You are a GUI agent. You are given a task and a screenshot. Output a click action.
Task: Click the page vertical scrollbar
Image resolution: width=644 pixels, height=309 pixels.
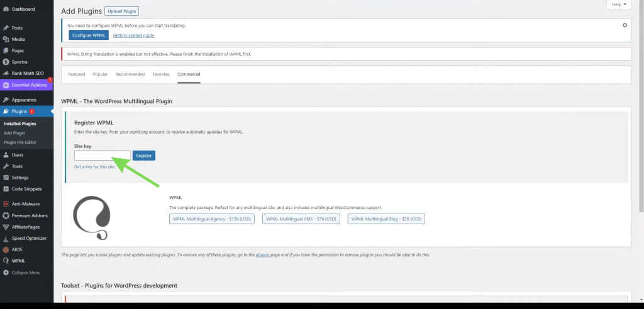coord(641,107)
